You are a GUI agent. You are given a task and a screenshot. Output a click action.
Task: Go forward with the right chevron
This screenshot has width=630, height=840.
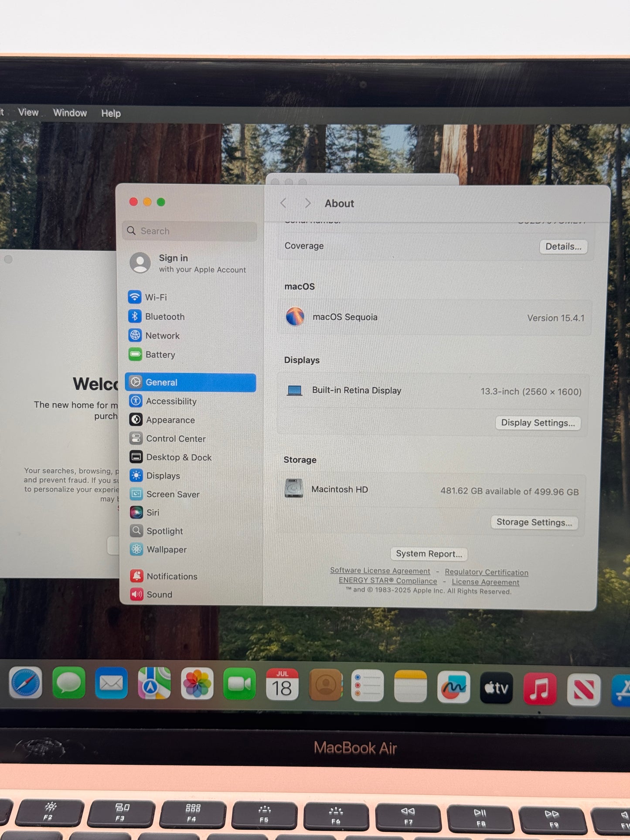click(308, 203)
